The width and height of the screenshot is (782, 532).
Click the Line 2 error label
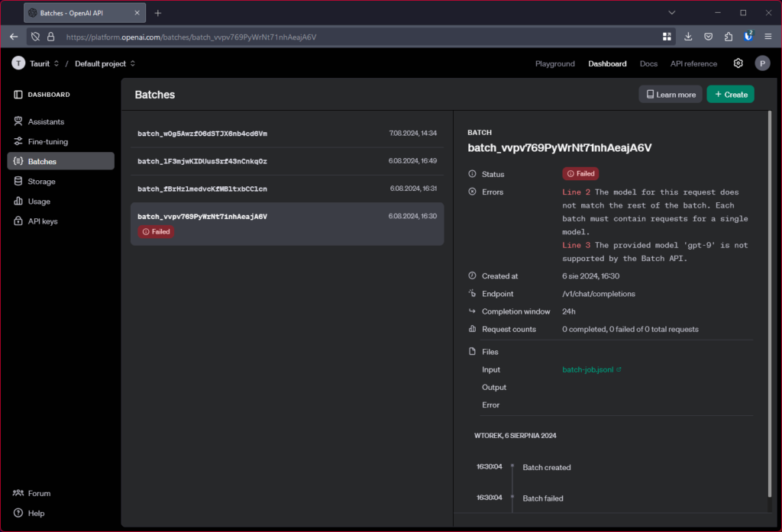tap(576, 192)
